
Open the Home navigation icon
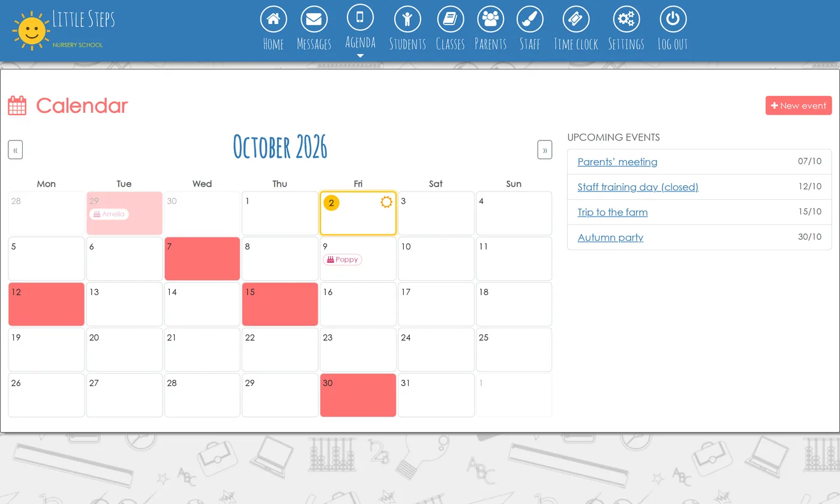(x=273, y=19)
